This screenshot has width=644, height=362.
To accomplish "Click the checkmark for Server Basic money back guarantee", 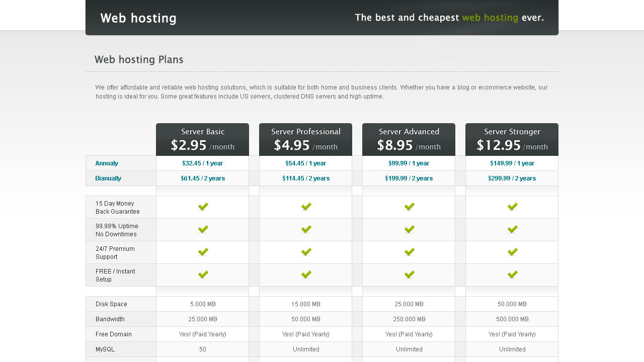I will [202, 207].
